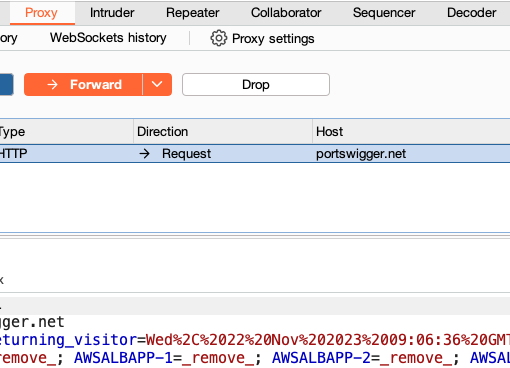This screenshot has width=510, height=368.
Task: Click the request direction arrow icon
Action: (x=145, y=154)
